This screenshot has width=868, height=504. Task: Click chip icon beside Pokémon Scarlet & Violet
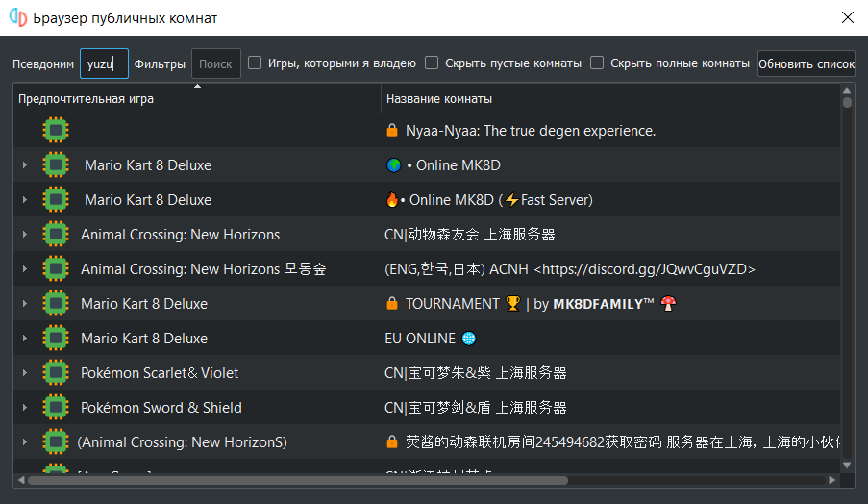click(x=56, y=373)
